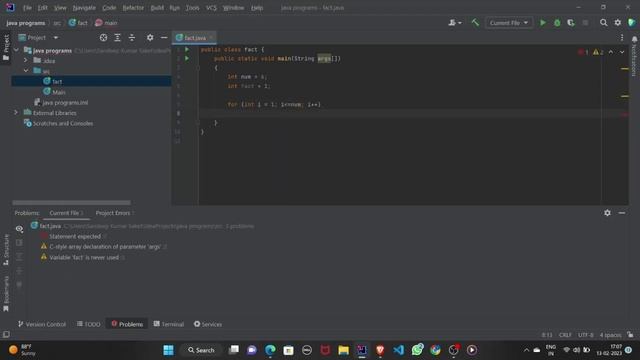Click the red error count indicator in the editor
Screen dimensions: 640x360
tap(583, 52)
